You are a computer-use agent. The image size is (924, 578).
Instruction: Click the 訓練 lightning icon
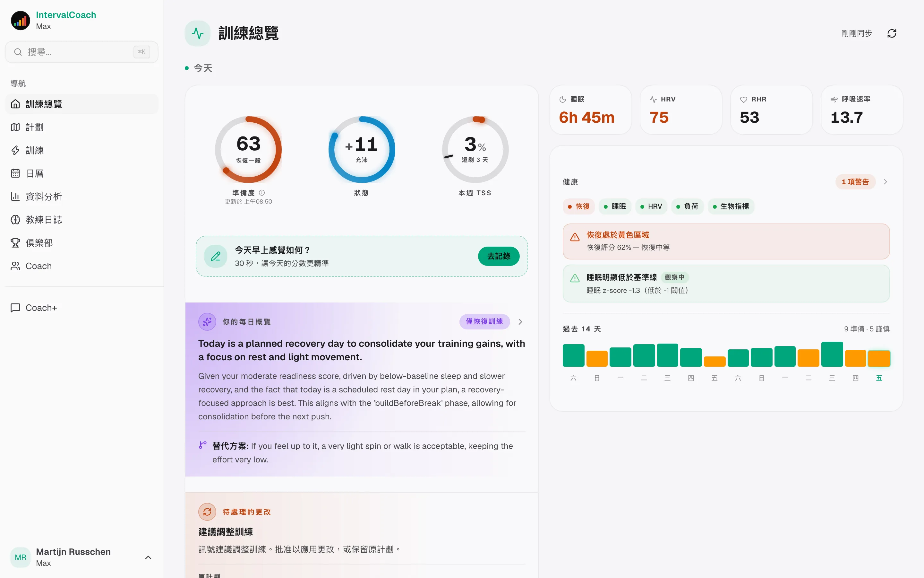click(x=15, y=150)
